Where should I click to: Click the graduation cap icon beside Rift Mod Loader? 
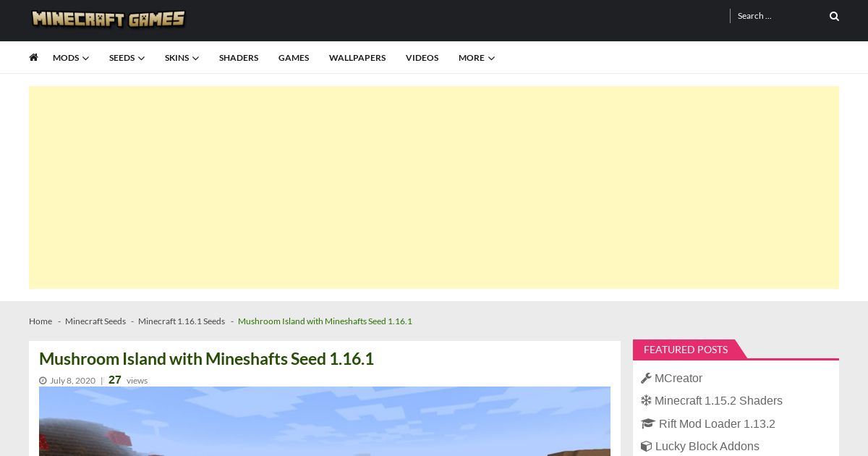[647, 423]
